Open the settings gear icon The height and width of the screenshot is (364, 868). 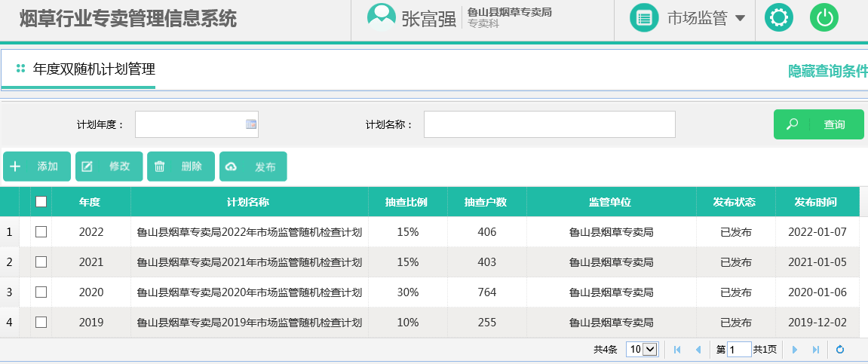click(x=779, y=17)
